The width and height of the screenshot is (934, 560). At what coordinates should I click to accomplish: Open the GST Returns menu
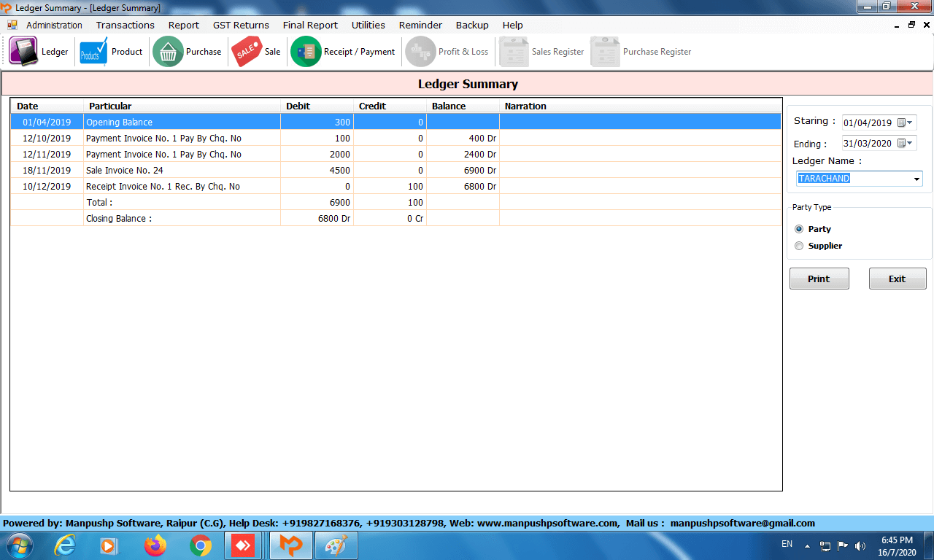(241, 25)
